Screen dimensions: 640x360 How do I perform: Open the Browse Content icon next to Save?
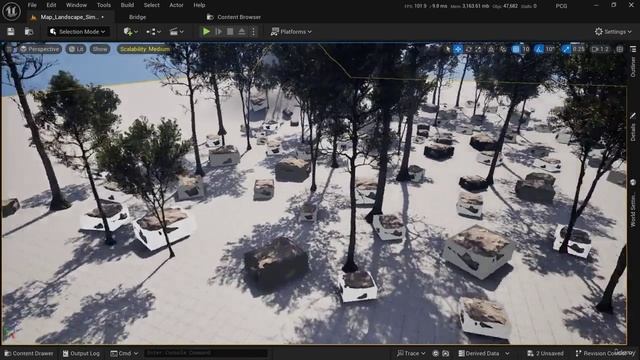[x=29, y=31]
